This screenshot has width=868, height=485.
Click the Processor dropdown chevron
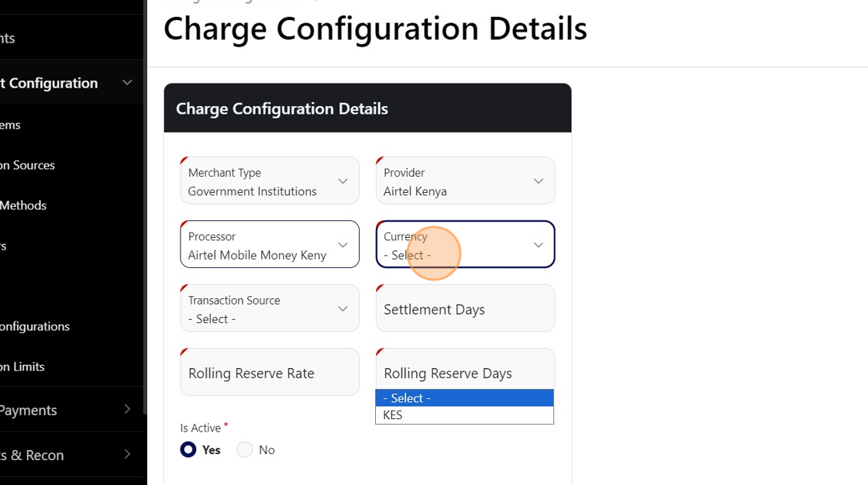(x=343, y=245)
